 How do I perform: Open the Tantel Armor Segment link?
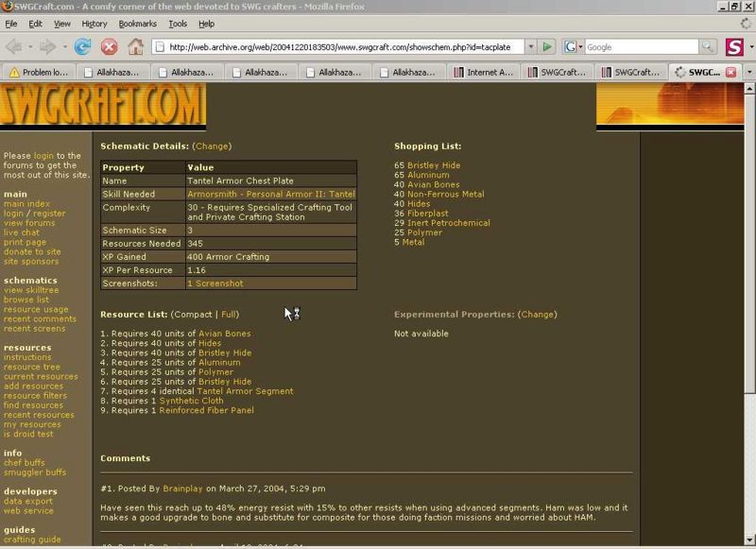click(245, 391)
